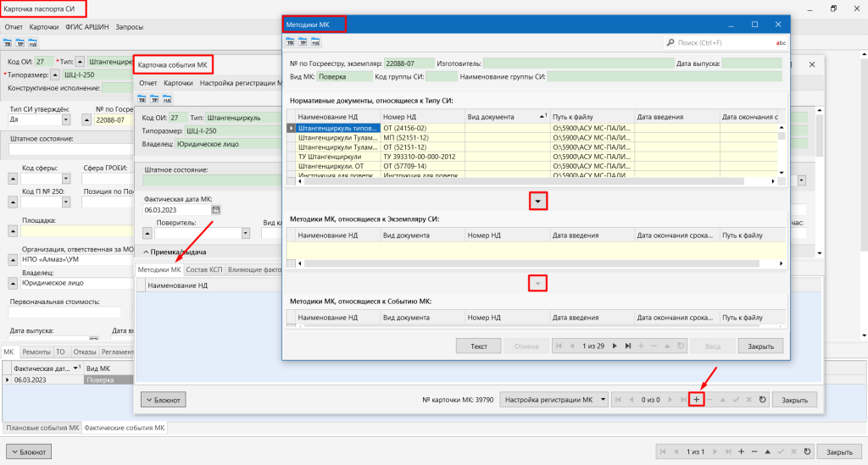Click the Текст button
Viewport: 868px width, 465px height.
tap(479, 346)
